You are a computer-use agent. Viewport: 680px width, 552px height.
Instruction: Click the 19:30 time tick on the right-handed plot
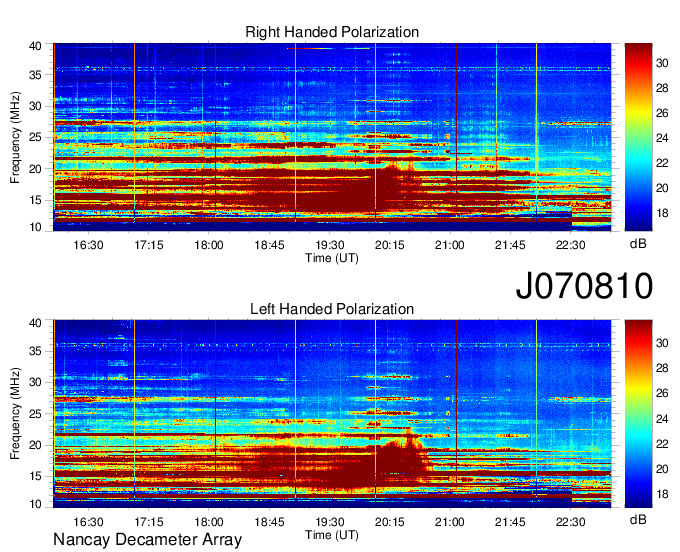(330, 245)
